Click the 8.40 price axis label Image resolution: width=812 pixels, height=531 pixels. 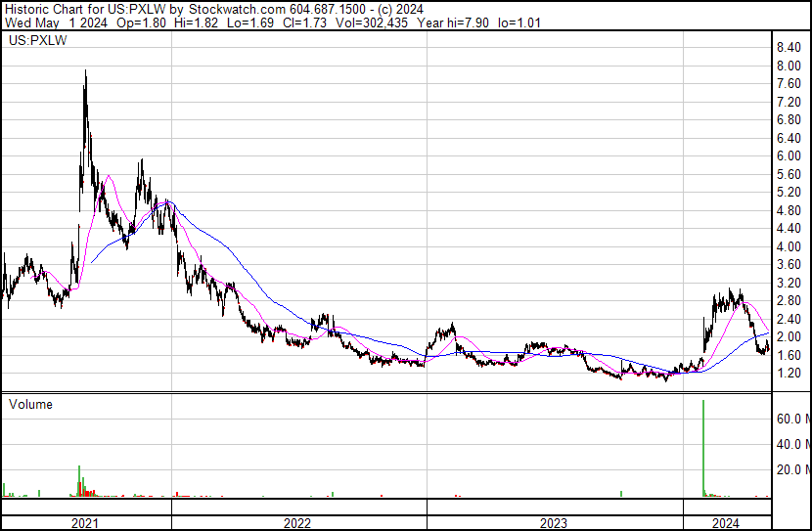(x=789, y=48)
